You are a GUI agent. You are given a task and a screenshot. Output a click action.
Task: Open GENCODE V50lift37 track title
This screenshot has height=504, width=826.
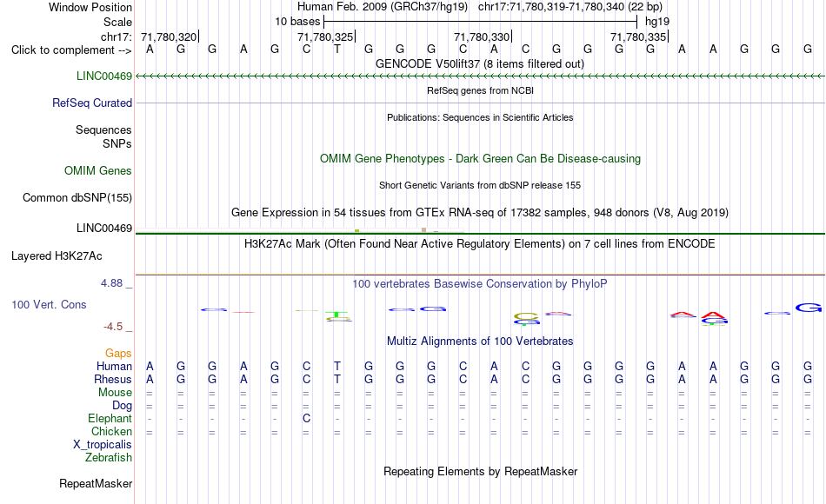click(x=480, y=63)
